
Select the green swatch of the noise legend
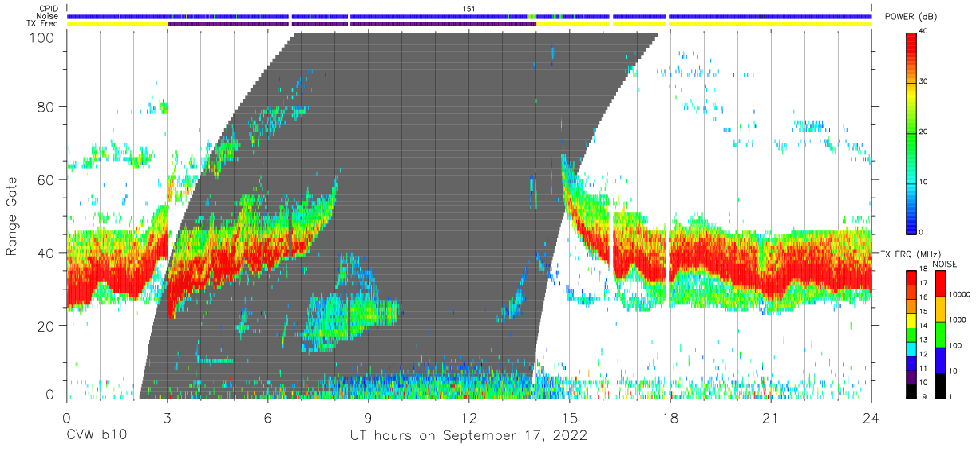[x=939, y=335]
